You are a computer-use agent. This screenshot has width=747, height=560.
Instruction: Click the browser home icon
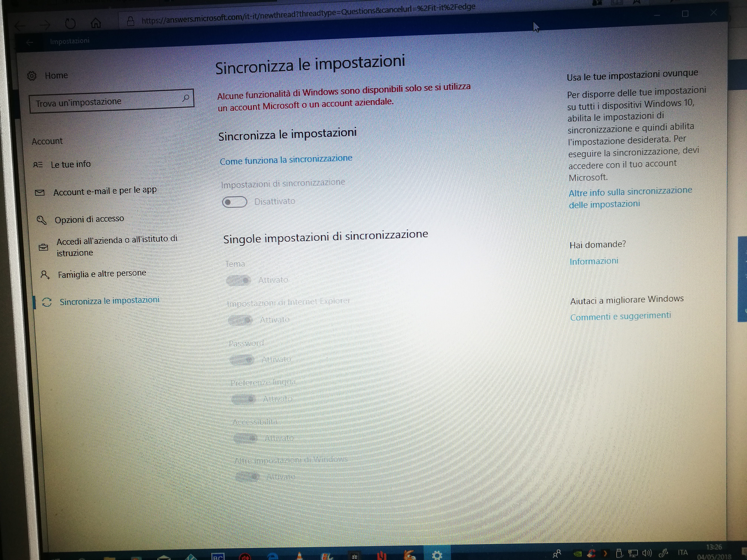(x=96, y=23)
